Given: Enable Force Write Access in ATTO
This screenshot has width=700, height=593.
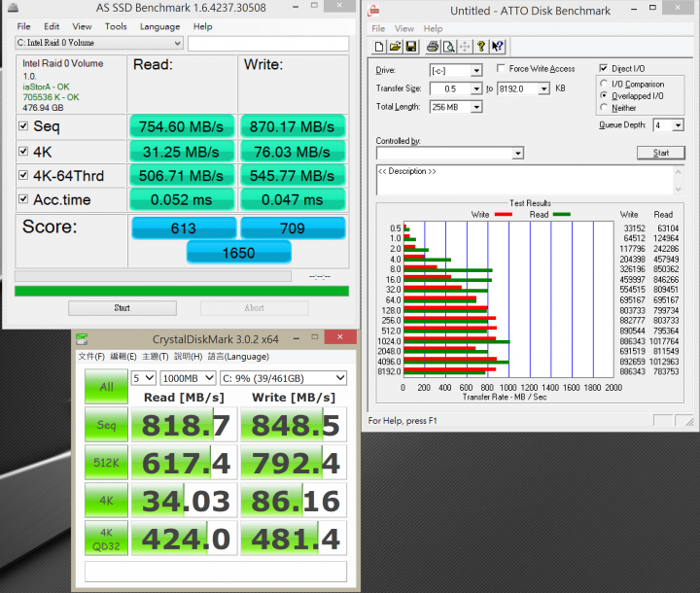Looking at the screenshot, I should 501,68.
